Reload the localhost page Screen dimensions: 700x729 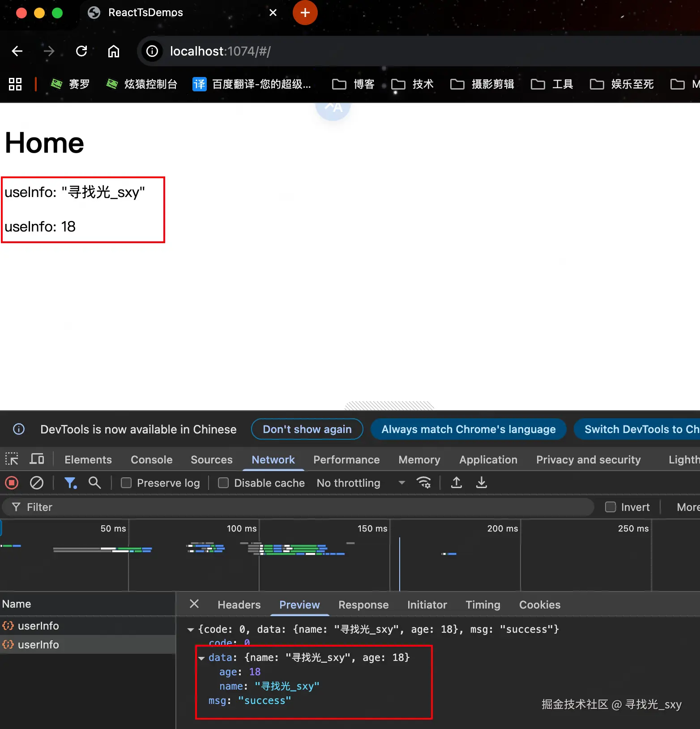pos(81,51)
